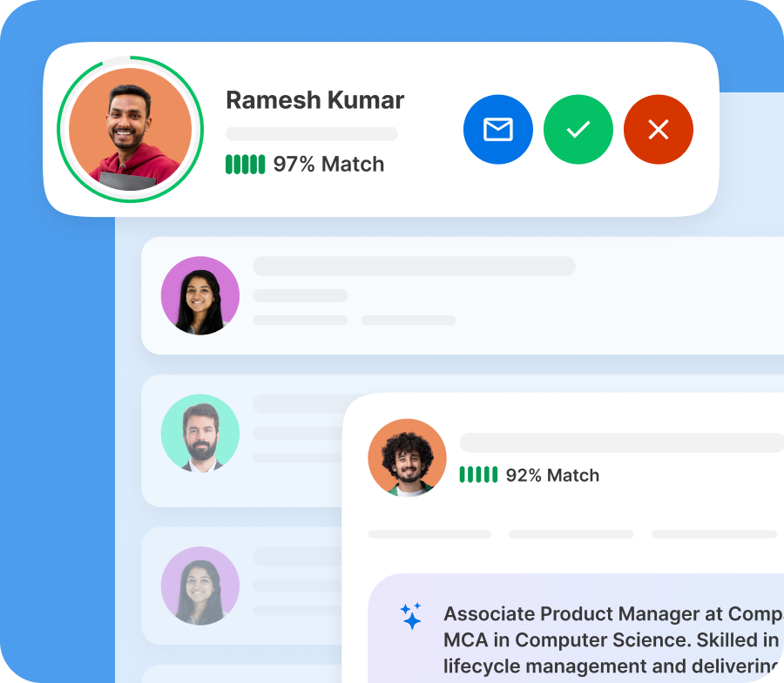Viewport: 784px width, 683px height.
Task: Select the Ramesh Kumar name text
Action: (315, 100)
